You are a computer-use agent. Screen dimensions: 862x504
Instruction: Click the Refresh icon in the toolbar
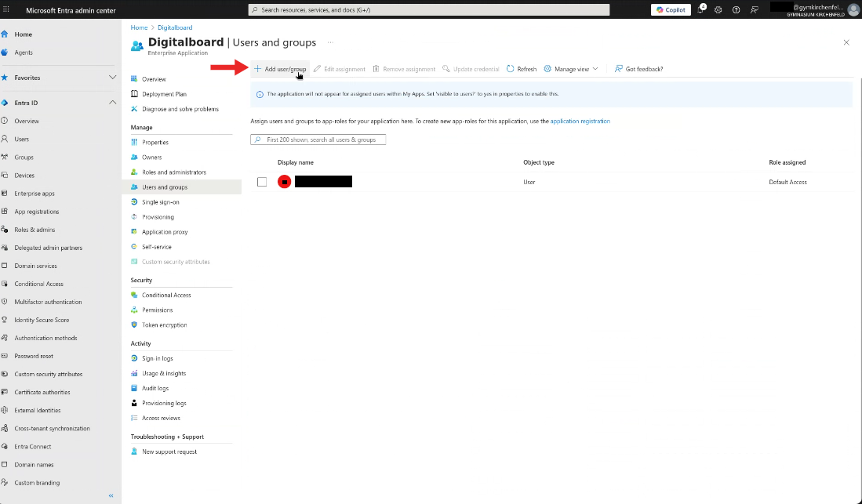coord(521,69)
